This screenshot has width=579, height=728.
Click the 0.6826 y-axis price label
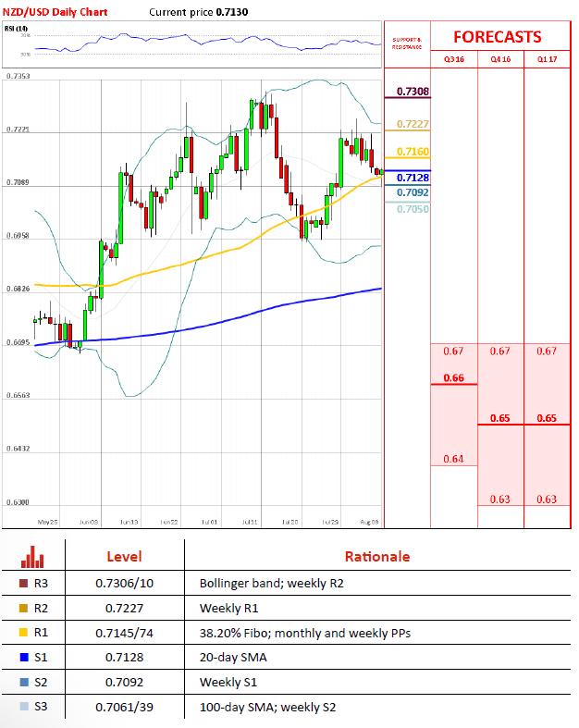[18, 289]
